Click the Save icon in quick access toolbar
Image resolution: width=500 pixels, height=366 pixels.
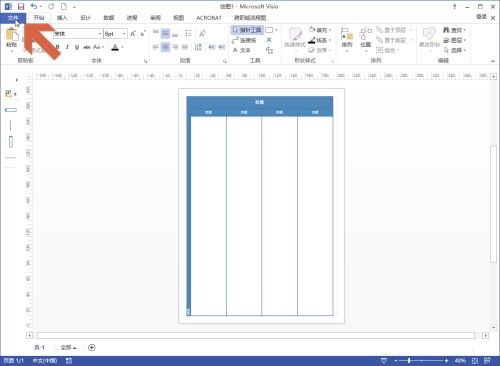[x=21, y=6]
